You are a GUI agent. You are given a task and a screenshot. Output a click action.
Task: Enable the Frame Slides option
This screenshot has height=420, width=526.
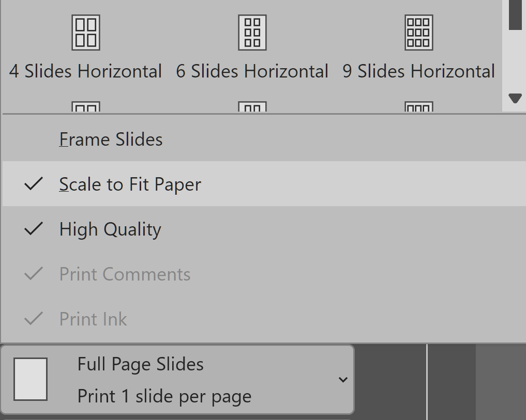click(x=111, y=139)
